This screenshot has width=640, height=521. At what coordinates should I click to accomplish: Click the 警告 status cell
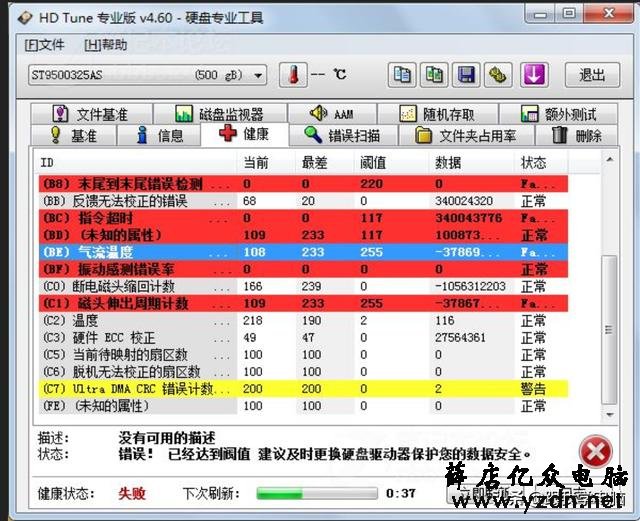point(533,389)
